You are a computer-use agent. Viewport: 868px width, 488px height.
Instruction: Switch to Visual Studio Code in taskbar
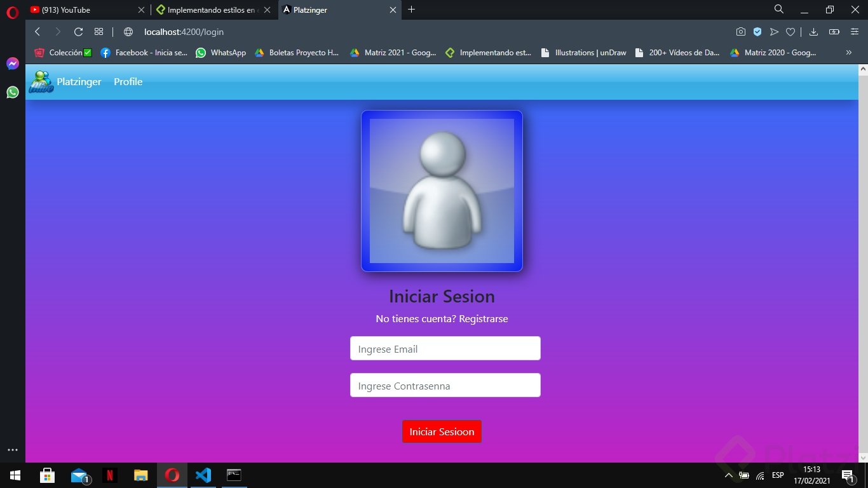click(x=203, y=475)
